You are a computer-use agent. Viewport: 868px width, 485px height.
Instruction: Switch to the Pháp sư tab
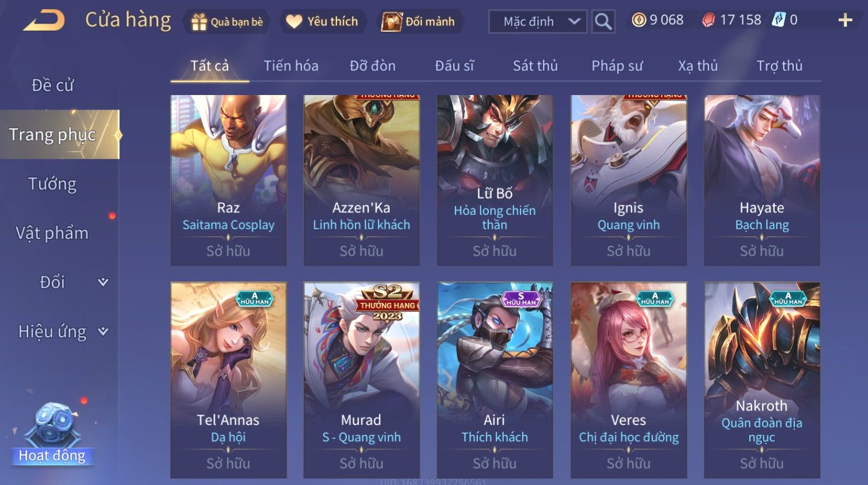[x=617, y=66]
